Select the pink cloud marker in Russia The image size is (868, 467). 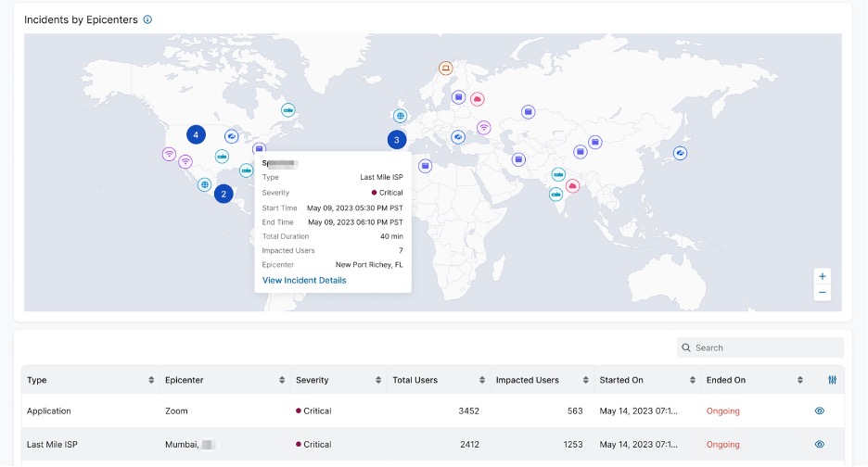(478, 99)
